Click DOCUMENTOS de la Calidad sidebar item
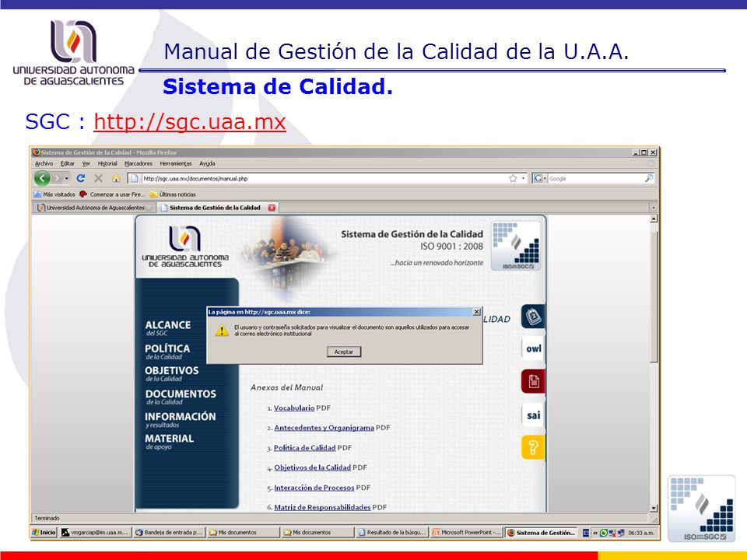 tap(181, 397)
